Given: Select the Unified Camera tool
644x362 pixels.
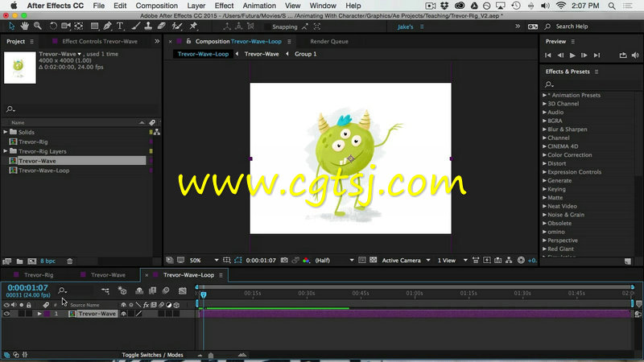Looking at the screenshot, I should click(x=66, y=27).
